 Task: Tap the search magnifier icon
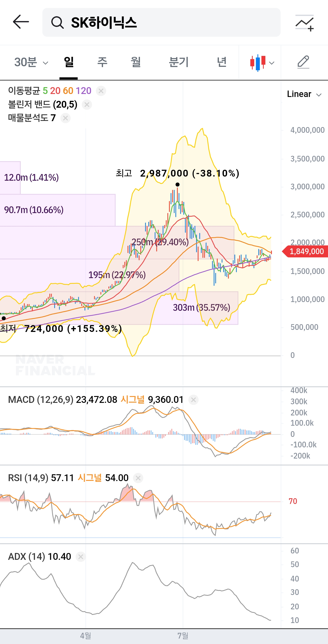point(58,23)
